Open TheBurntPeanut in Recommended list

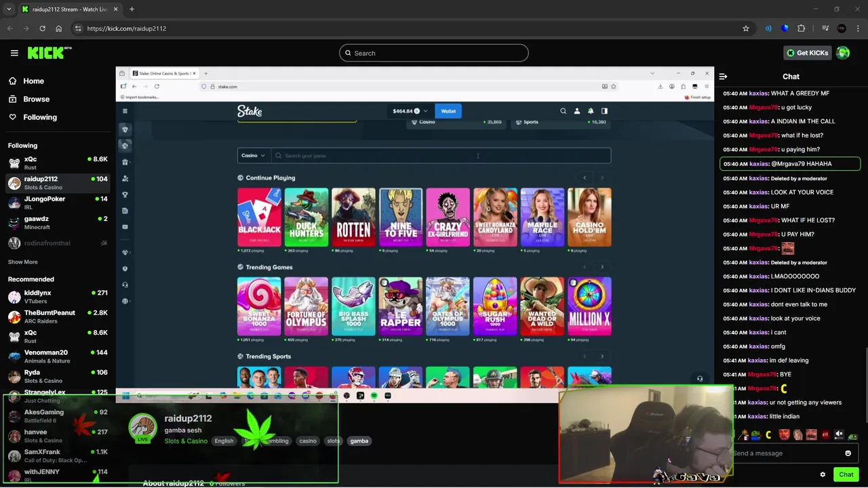(x=58, y=317)
